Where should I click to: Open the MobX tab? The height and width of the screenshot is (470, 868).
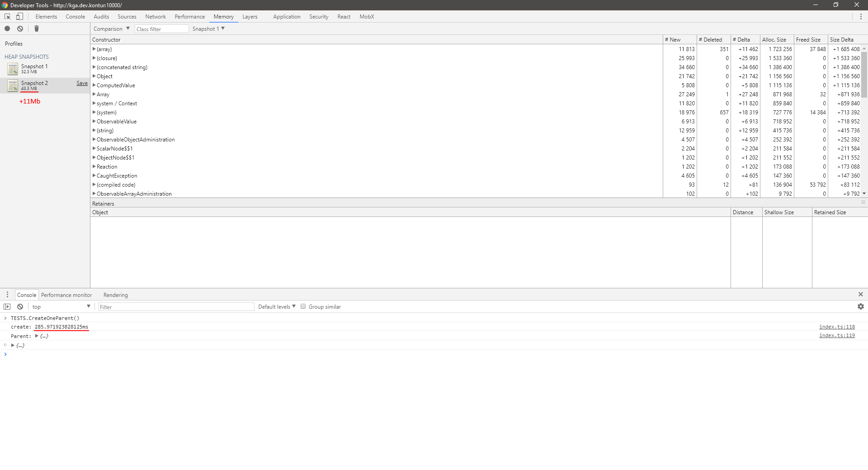tap(367, 17)
